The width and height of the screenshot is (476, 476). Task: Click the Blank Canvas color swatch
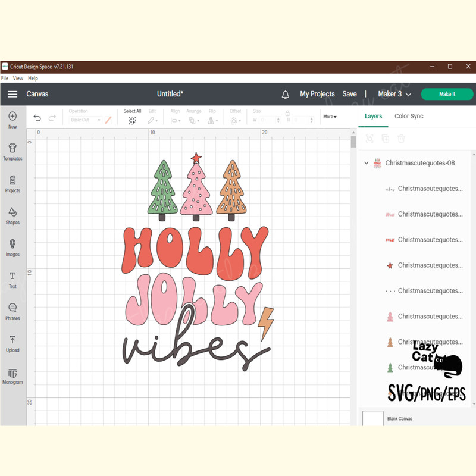point(372,418)
